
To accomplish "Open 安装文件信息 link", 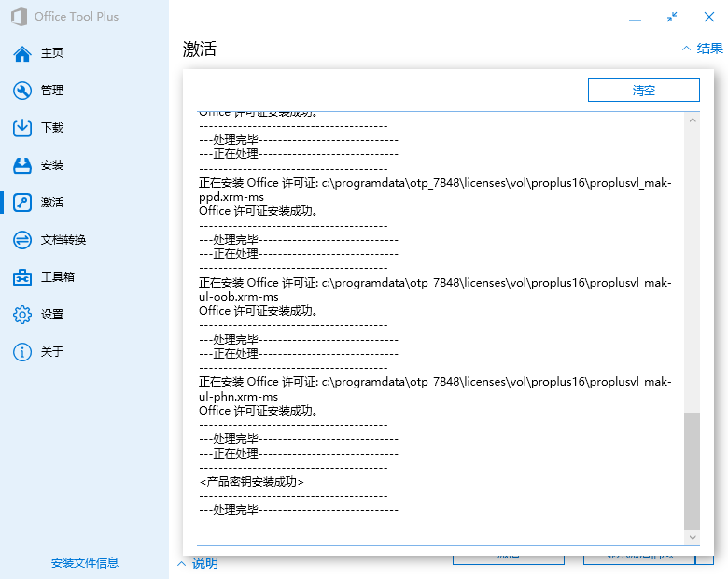I will tap(85, 563).
